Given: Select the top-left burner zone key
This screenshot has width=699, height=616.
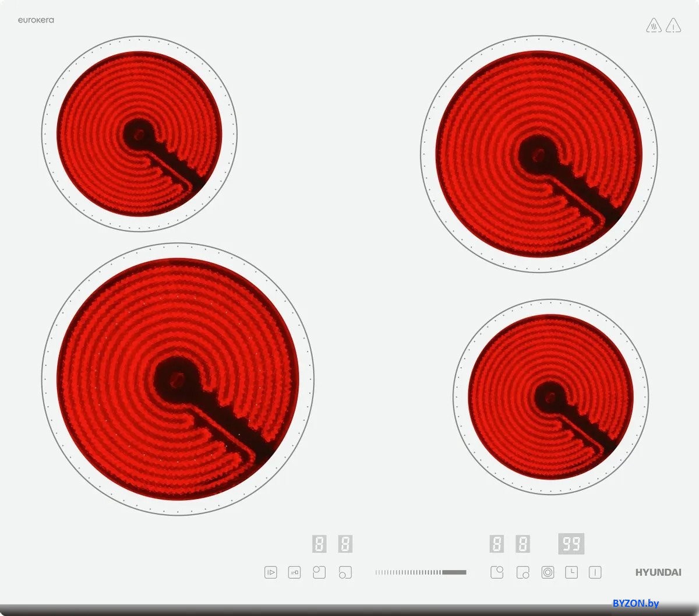Looking at the screenshot, I should pos(319,573).
